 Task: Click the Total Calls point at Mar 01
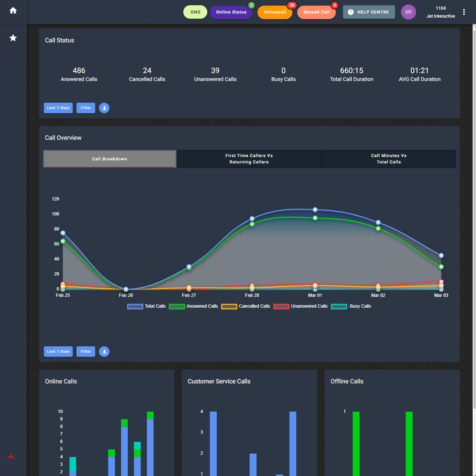click(315, 210)
